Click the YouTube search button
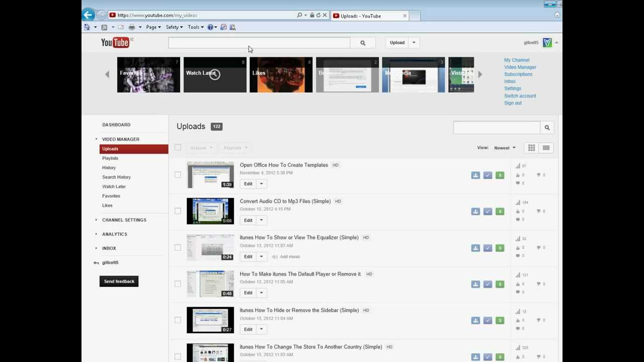 [x=363, y=43]
